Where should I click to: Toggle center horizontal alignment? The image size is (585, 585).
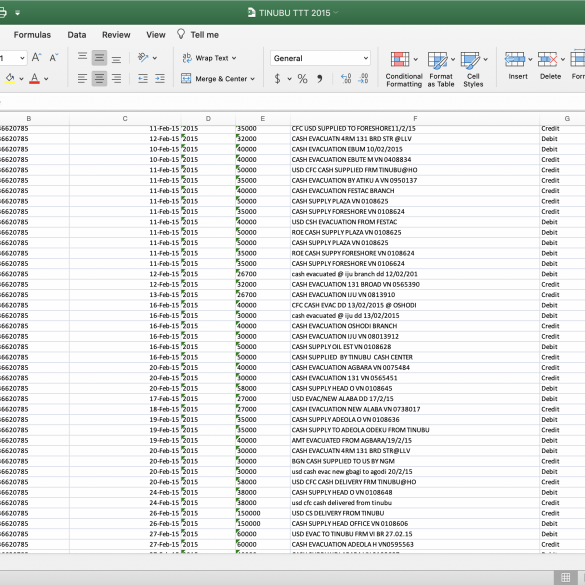(x=99, y=79)
